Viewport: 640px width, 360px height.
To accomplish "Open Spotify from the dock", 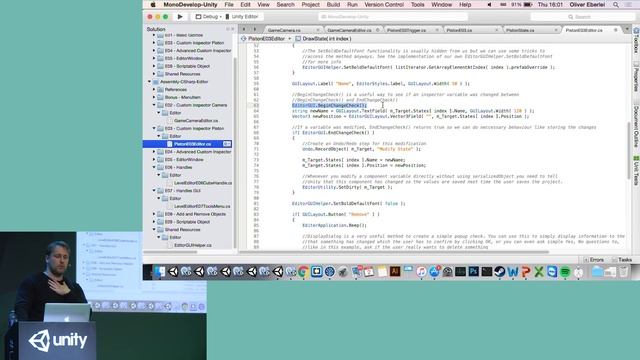I will click(565, 272).
